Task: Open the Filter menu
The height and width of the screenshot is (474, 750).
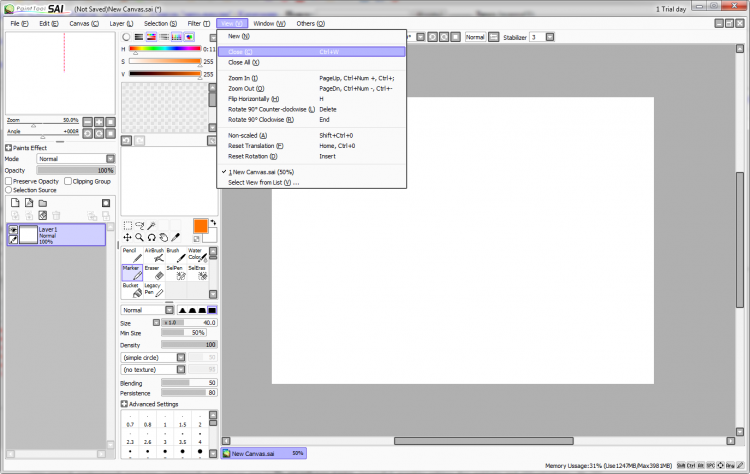Action: coord(199,23)
